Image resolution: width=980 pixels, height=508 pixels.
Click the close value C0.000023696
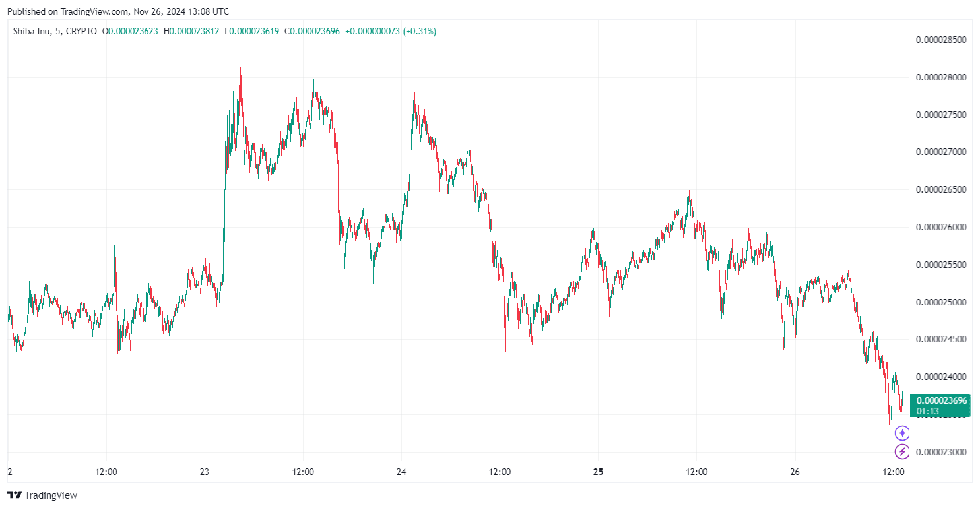tap(311, 31)
